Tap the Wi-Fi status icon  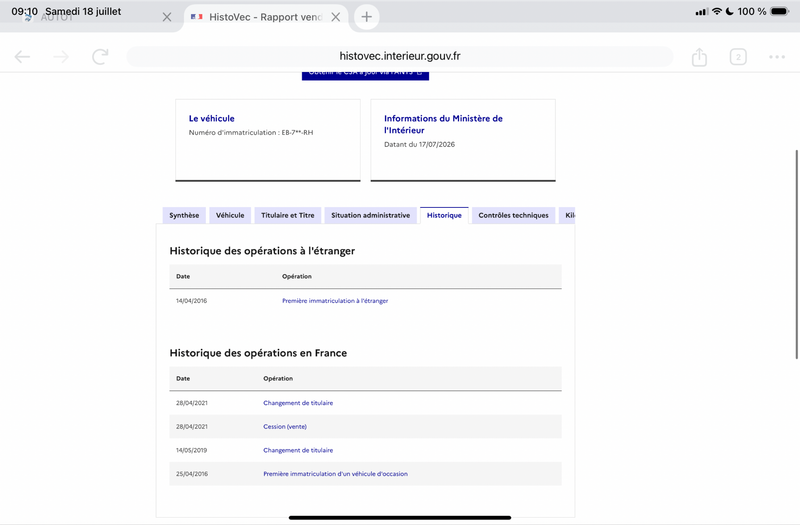point(717,11)
